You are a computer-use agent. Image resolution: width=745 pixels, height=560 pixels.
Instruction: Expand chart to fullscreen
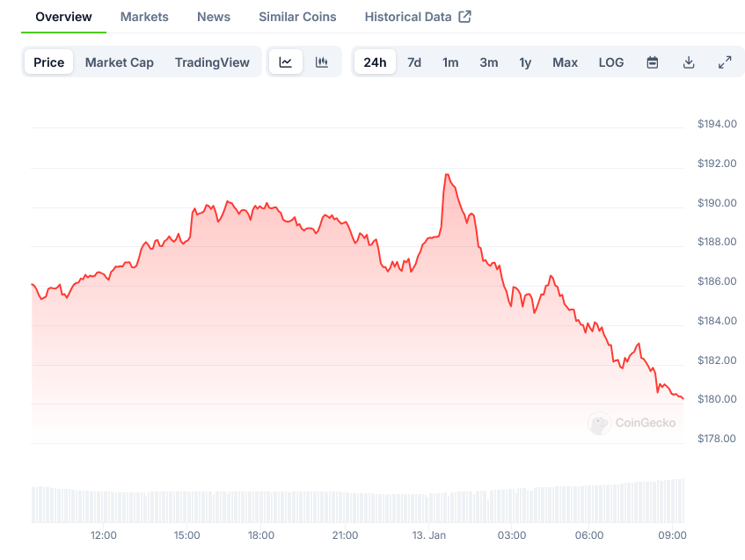pyautogui.click(x=725, y=62)
